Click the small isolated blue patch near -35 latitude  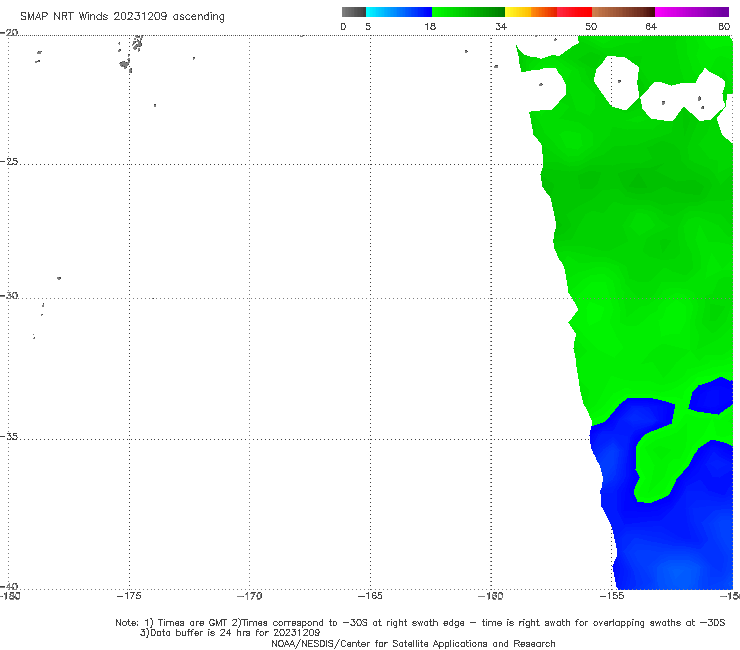712,396
